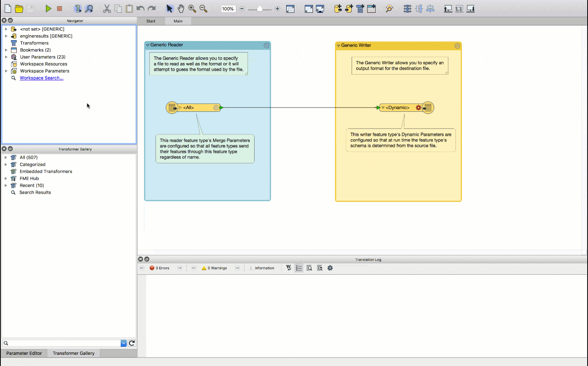This screenshot has width=588, height=366.
Task: Click zoom slider plus button
Action: point(277,9)
